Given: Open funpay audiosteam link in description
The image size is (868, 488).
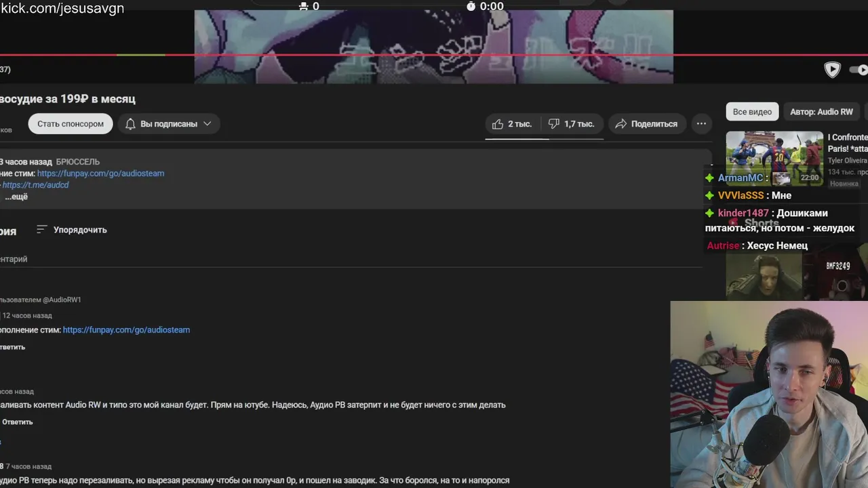Looking at the screenshot, I should point(100,174).
